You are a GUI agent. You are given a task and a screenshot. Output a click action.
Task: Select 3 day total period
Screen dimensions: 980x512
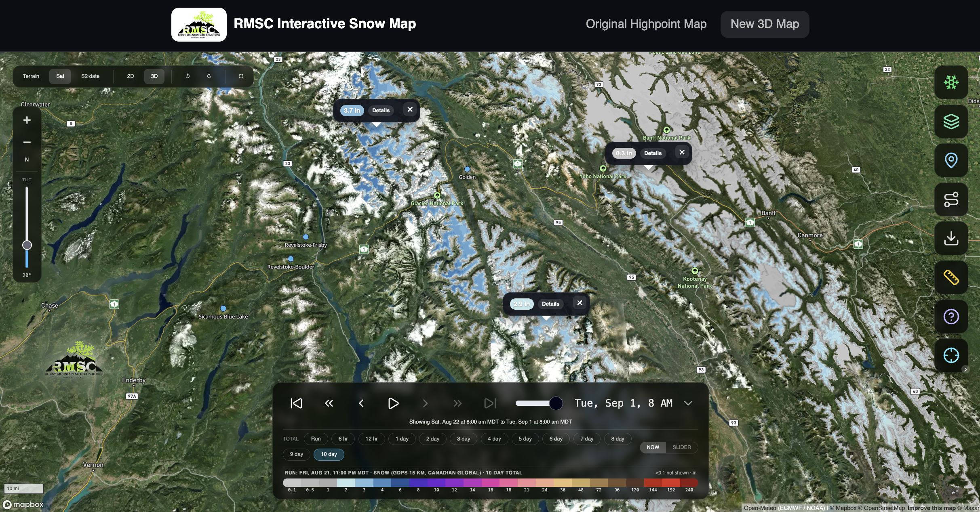coord(464,439)
